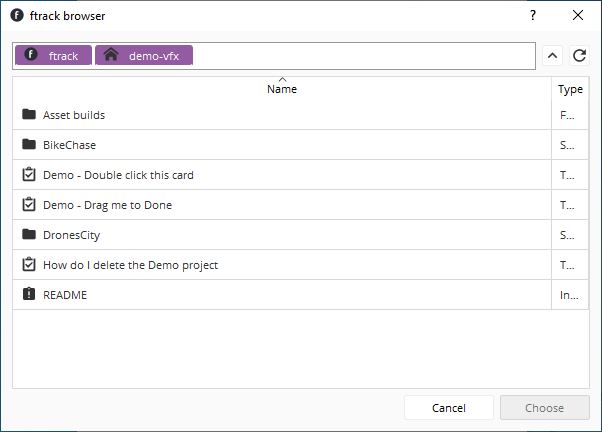Screen dimensions: 602x432
Task: Click the Cancel button
Action: pyautogui.click(x=449, y=407)
